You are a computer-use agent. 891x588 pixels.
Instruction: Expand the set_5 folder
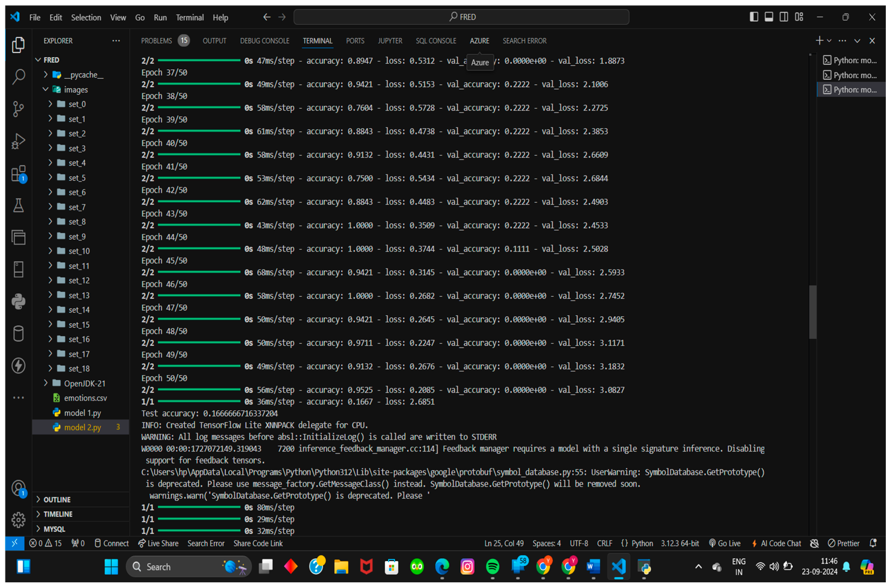[77, 178]
